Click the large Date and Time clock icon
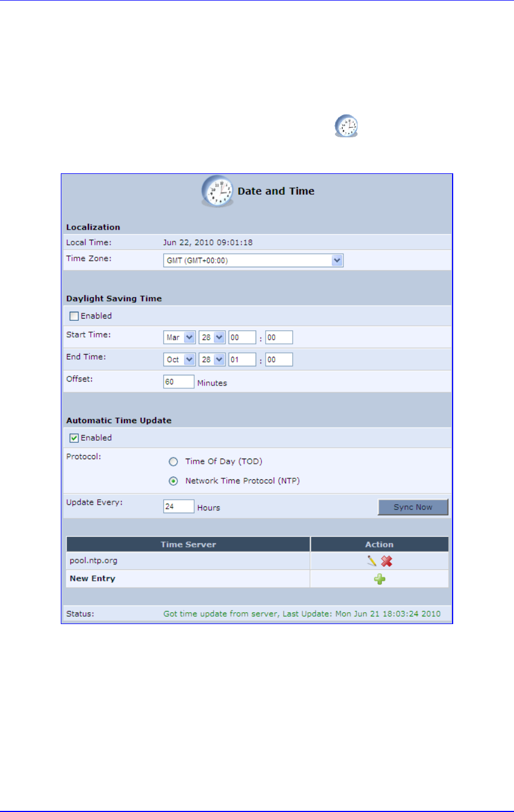The image size is (514, 812). point(217,191)
